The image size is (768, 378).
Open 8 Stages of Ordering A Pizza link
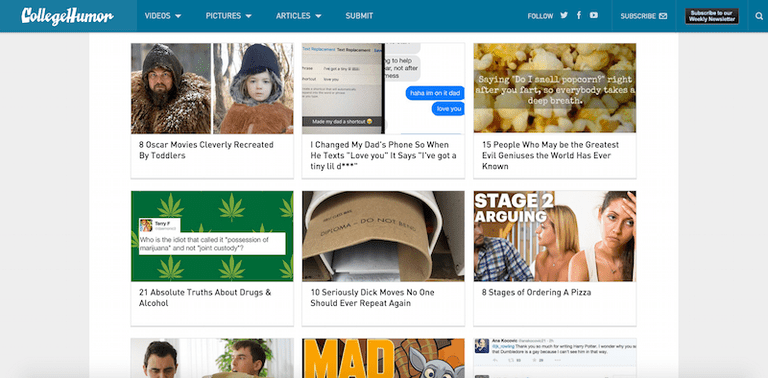pyautogui.click(x=536, y=292)
